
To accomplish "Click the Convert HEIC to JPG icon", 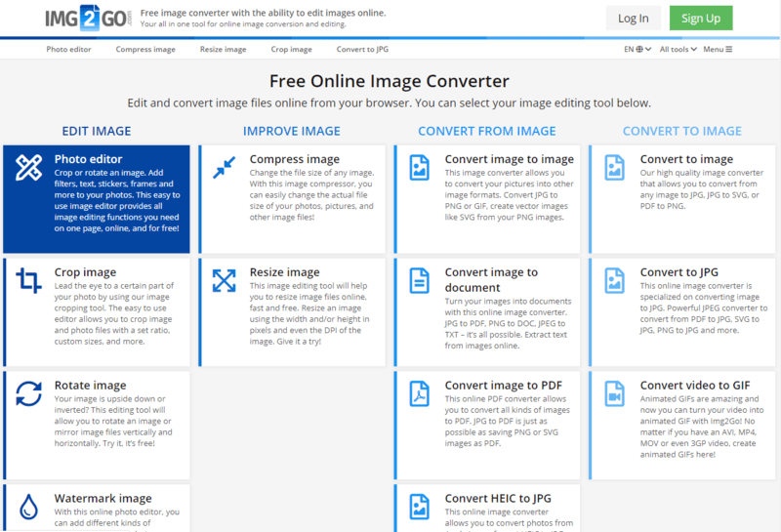I will [420, 507].
